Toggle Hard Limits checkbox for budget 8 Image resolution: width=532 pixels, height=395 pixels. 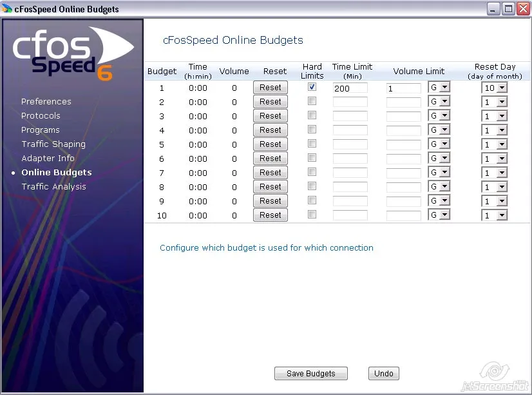[312, 186]
